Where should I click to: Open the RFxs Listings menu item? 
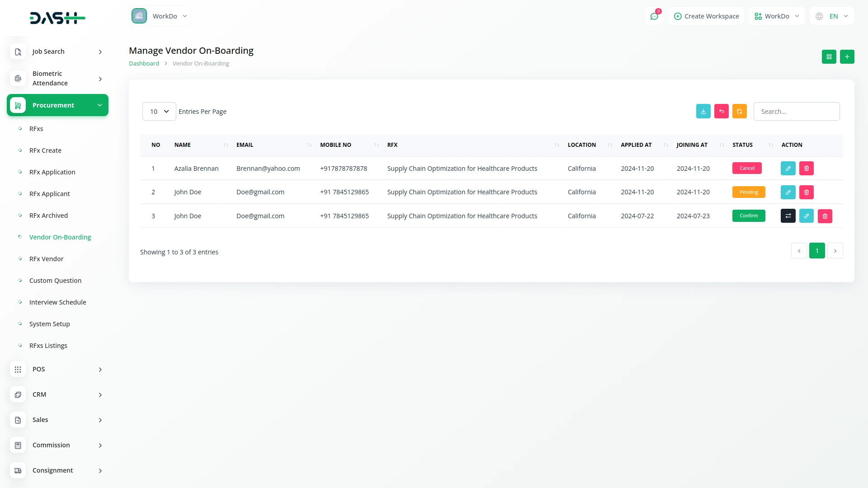(48, 346)
